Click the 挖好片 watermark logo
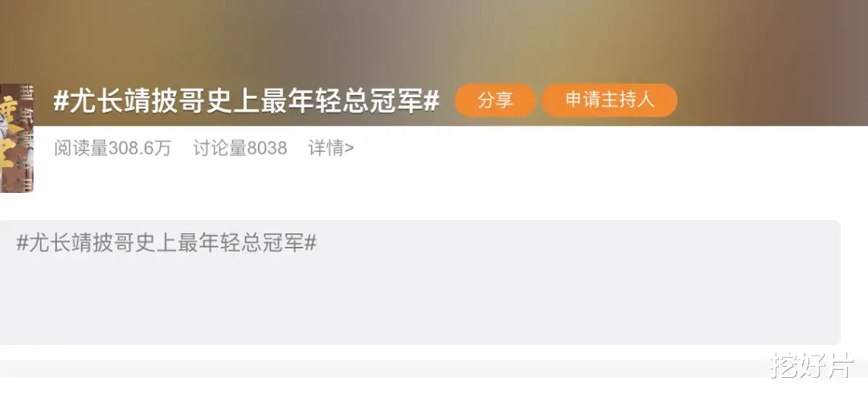 (x=812, y=365)
